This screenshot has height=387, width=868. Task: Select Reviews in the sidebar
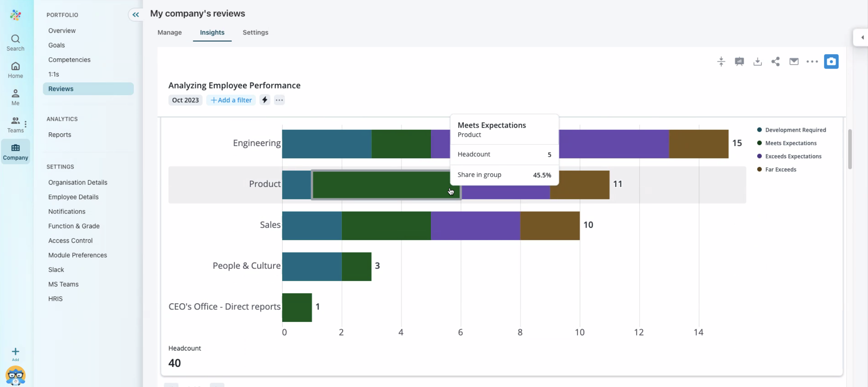[88, 89]
